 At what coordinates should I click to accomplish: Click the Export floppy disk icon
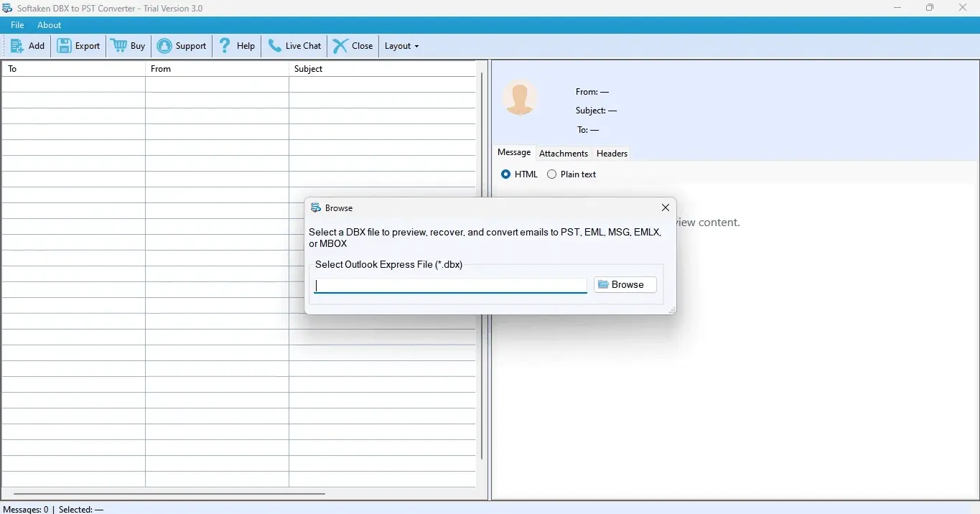tap(65, 46)
